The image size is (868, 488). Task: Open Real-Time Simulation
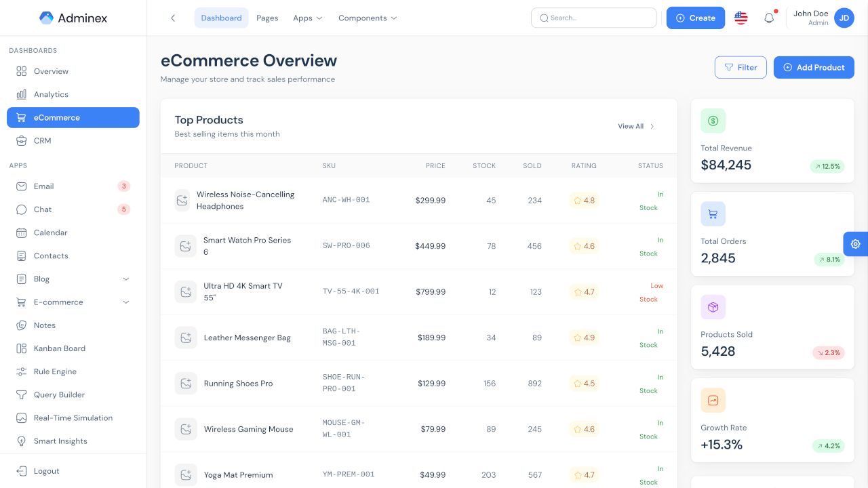(x=73, y=418)
